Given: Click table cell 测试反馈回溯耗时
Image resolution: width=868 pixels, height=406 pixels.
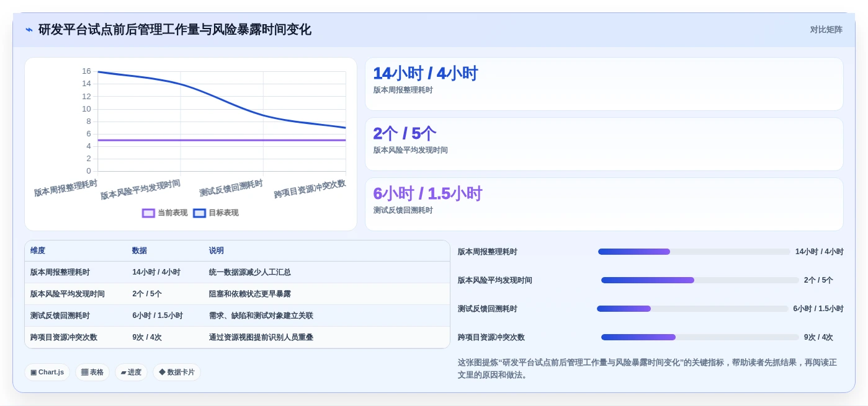Looking at the screenshot, I should coord(60,316).
